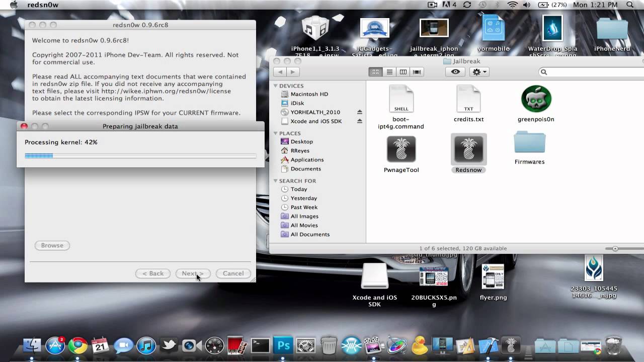Eject the YORHEALTH_2010 volume
The width and height of the screenshot is (644, 362).
359,112
